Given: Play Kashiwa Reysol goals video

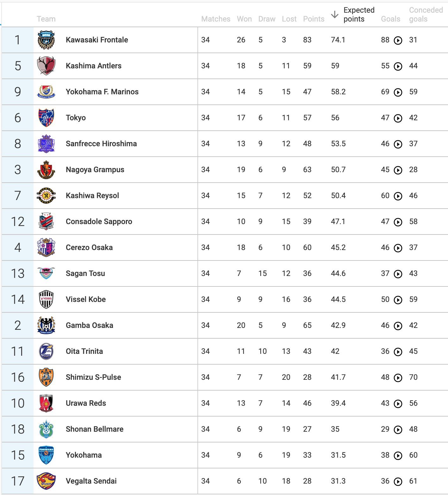Looking at the screenshot, I should coord(398,196).
